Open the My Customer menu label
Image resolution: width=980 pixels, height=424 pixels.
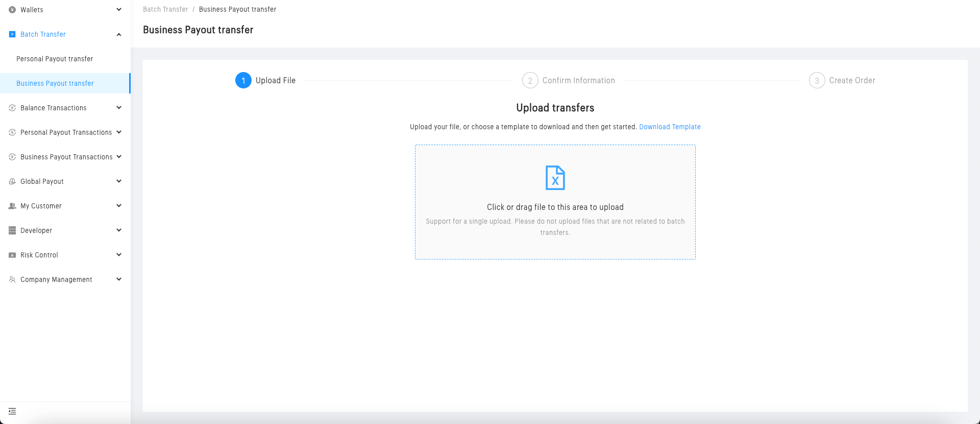pyautogui.click(x=41, y=206)
